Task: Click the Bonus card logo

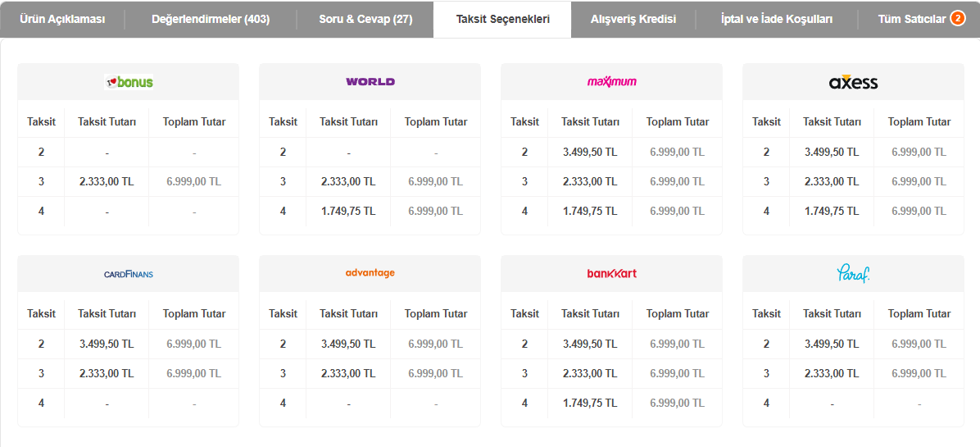Action: pyautogui.click(x=129, y=82)
